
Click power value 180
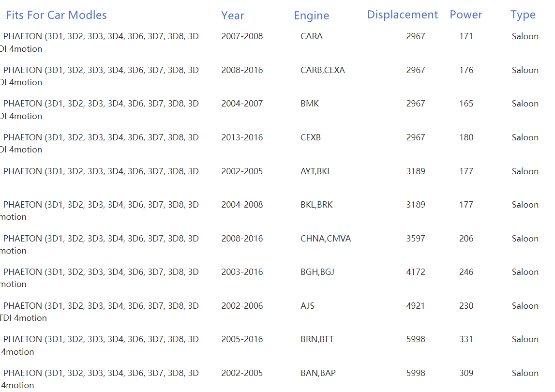pyautogui.click(x=466, y=137)
